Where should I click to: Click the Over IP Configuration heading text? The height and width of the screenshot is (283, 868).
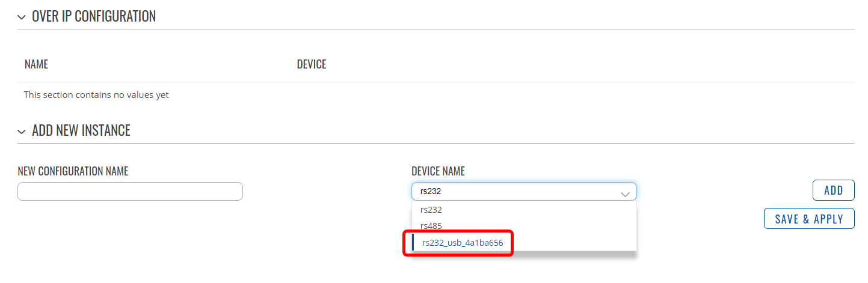[x=94, y=17]
